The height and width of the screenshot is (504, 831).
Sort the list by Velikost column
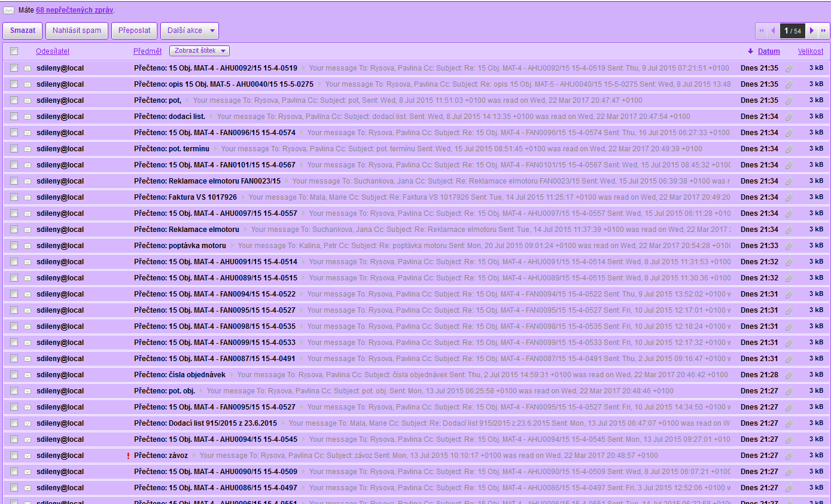[810, 51]
